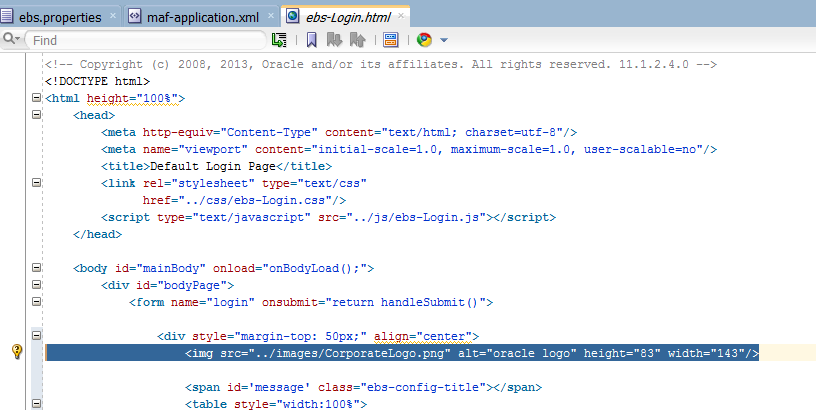This screenshot has height=410, width=816.
Task: Click the ebs-Login.html globe icon
Action: 293,16
